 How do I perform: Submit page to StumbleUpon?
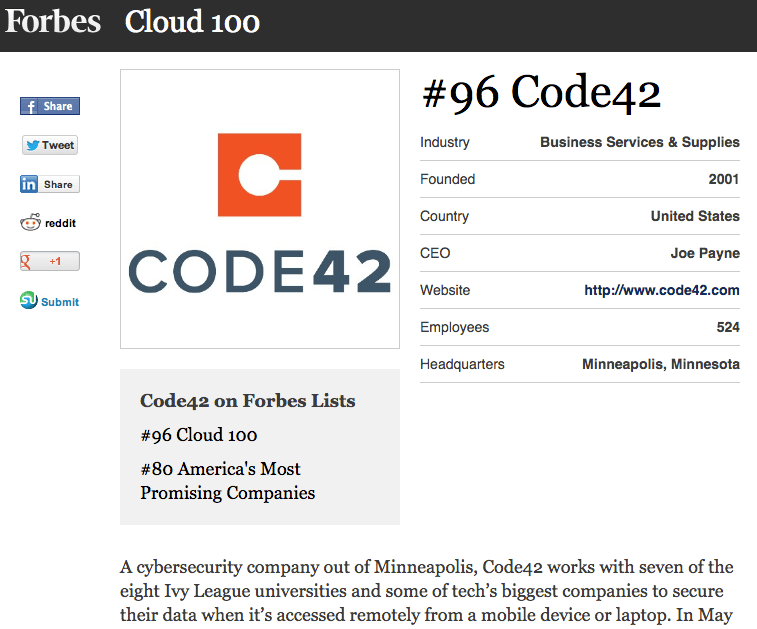tap(49, 301)
